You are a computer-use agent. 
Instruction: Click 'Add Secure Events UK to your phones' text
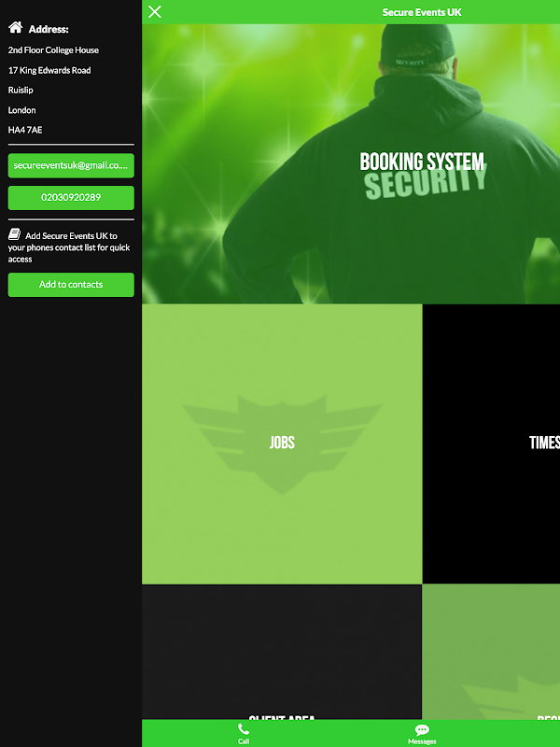click(x=69, y=247)
